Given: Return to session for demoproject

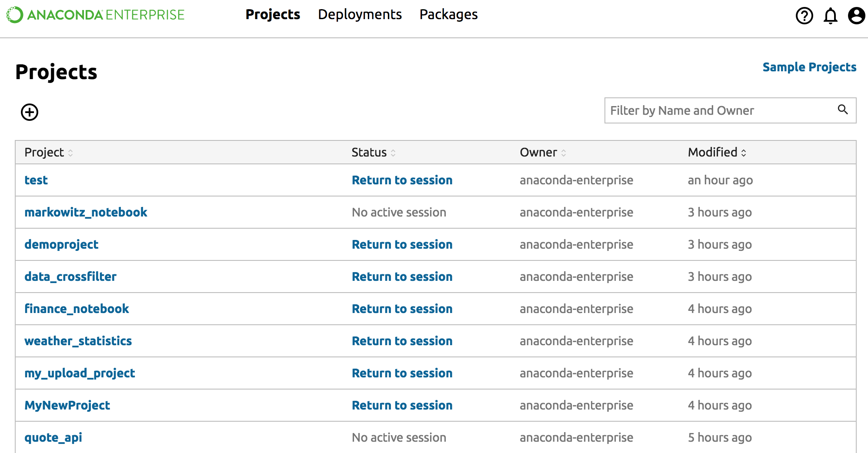Looking at the screenshot, I should (402, 244).
